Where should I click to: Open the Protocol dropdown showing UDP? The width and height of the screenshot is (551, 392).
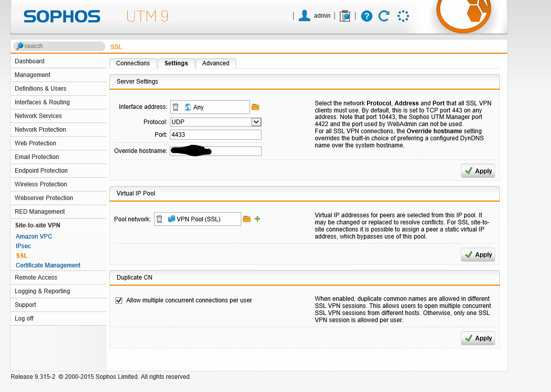[x=215, y=122]
